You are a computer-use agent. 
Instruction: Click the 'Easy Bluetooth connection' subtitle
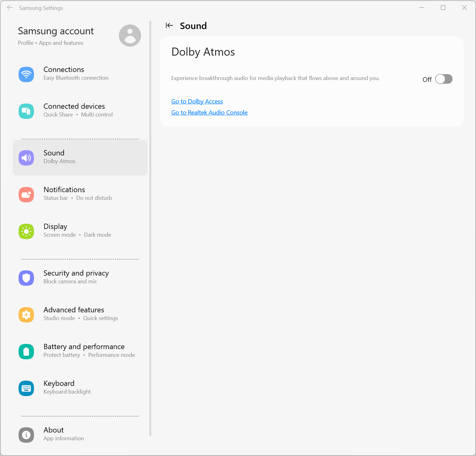click(x=76, y=78)
